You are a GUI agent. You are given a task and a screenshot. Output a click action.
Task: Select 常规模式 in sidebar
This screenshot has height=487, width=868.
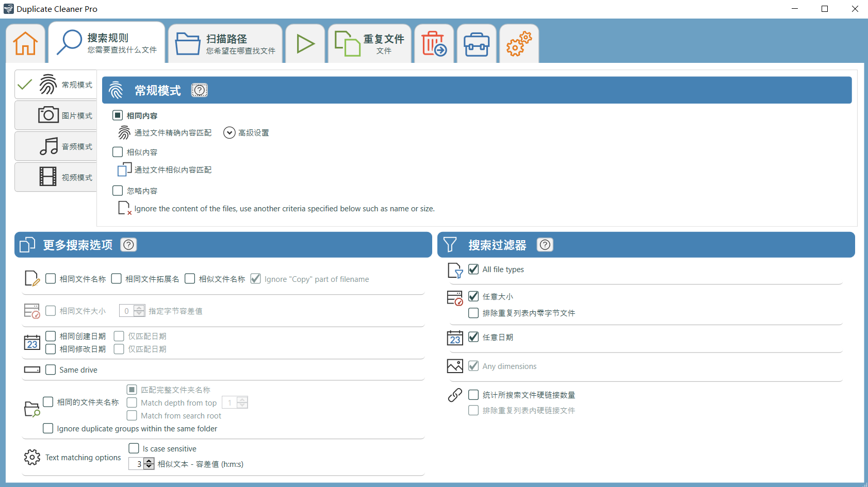point(56,85)
